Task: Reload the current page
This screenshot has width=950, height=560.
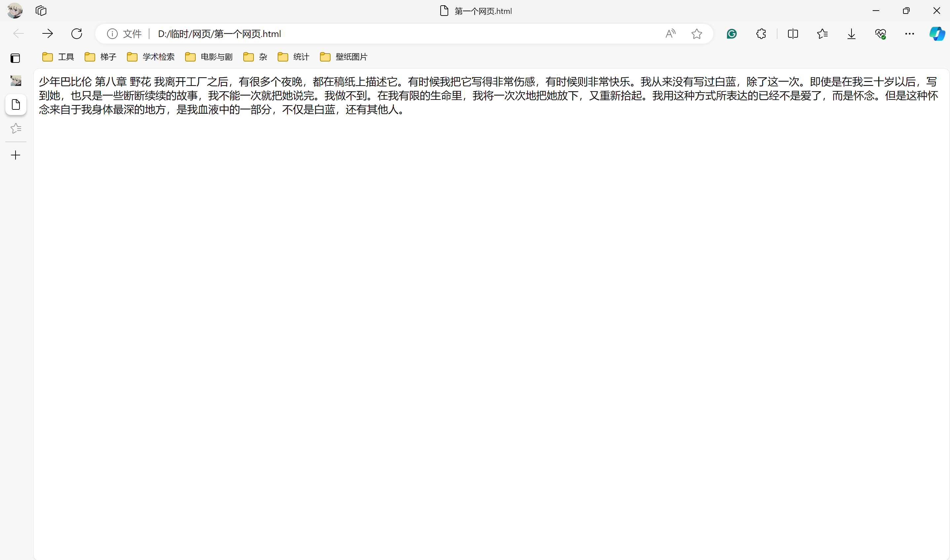Action: 77,34
